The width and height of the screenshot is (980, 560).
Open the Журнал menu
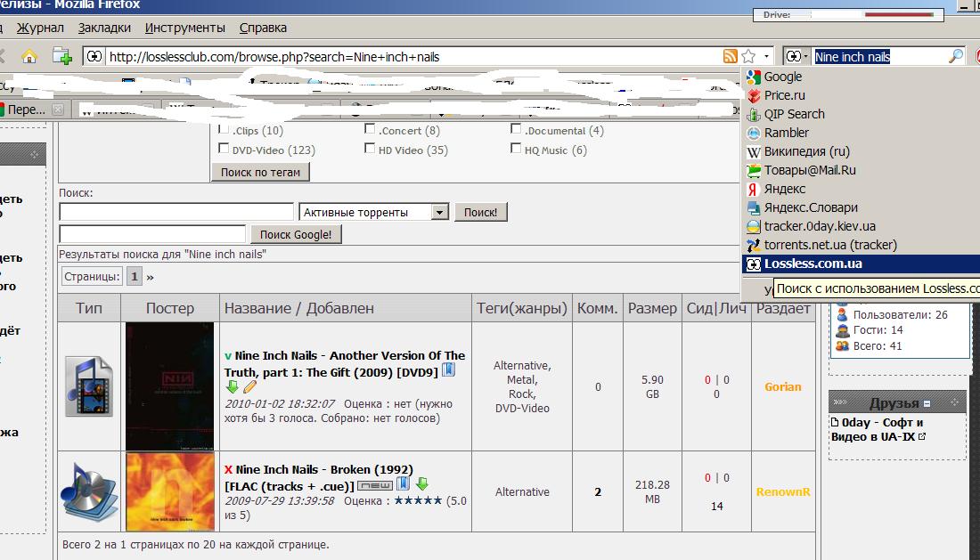pyautogui.click(x=40, y=28)
